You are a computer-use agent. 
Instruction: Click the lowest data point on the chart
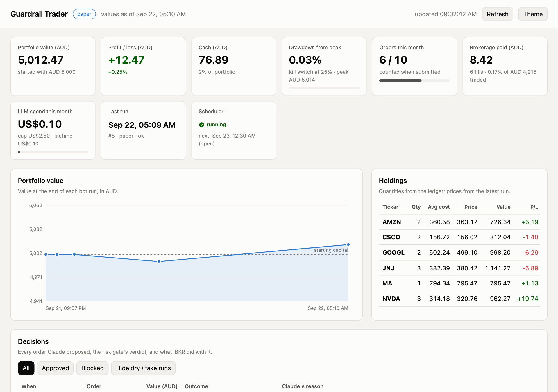point(159,262)
